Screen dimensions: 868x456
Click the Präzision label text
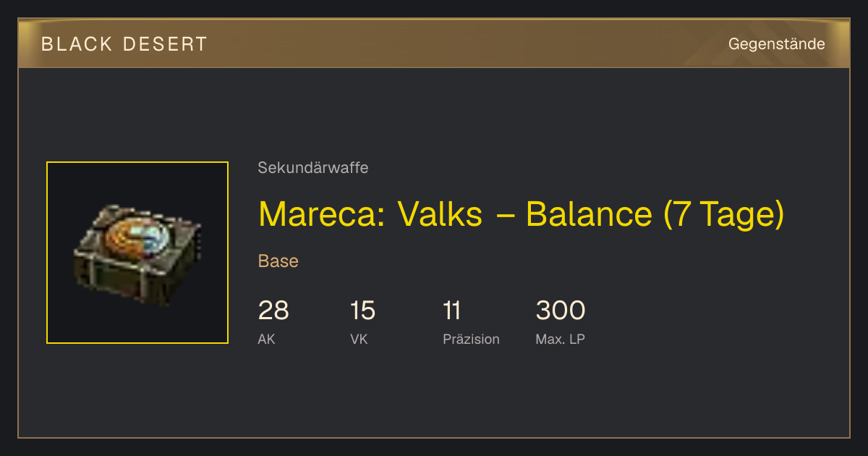click(x=471, y=339)
